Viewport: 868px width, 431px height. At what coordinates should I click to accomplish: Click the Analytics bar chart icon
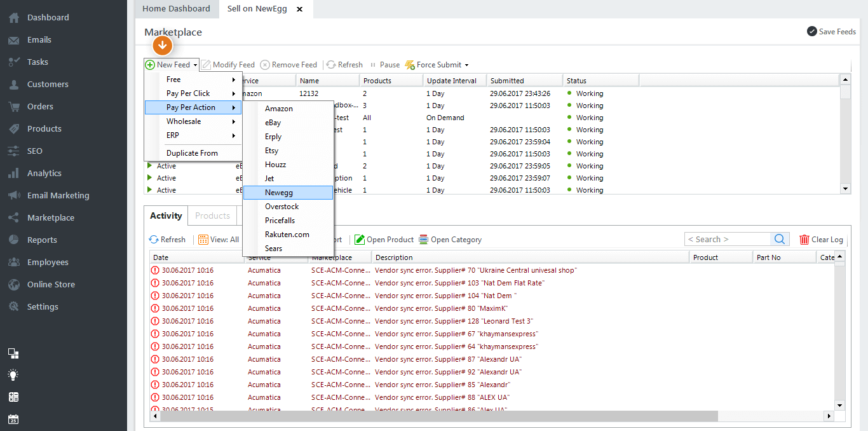pyautogui.click(x=13, y=174)
